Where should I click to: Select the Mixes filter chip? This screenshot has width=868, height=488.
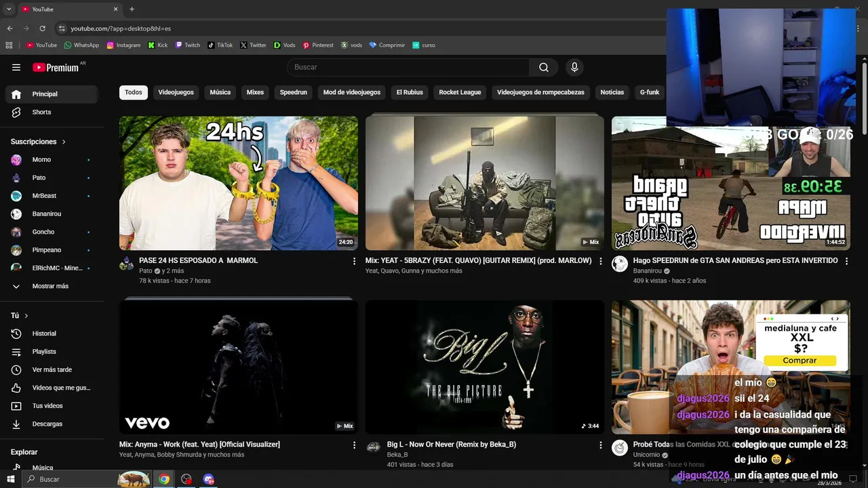pos(255,92)
